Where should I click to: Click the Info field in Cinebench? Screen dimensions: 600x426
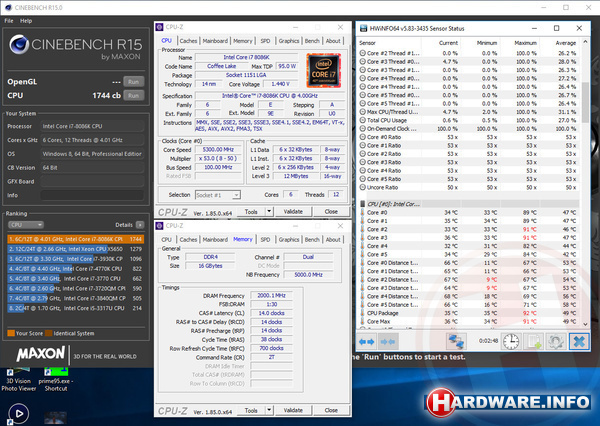point(92,195)
